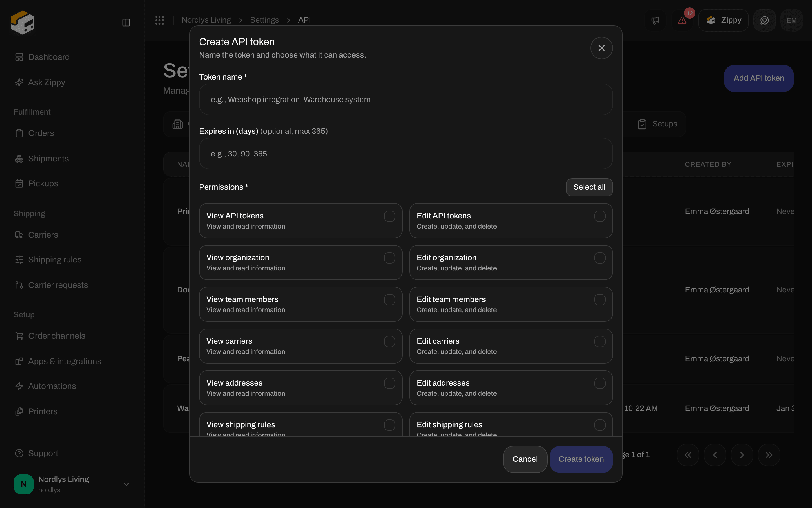Collapse the sidebar with the panel icon
This screenshot has height=508, width=812.
point(126,23)
